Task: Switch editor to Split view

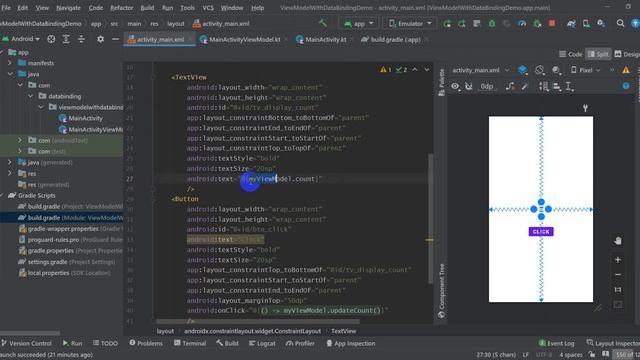Action: point(598,54)
